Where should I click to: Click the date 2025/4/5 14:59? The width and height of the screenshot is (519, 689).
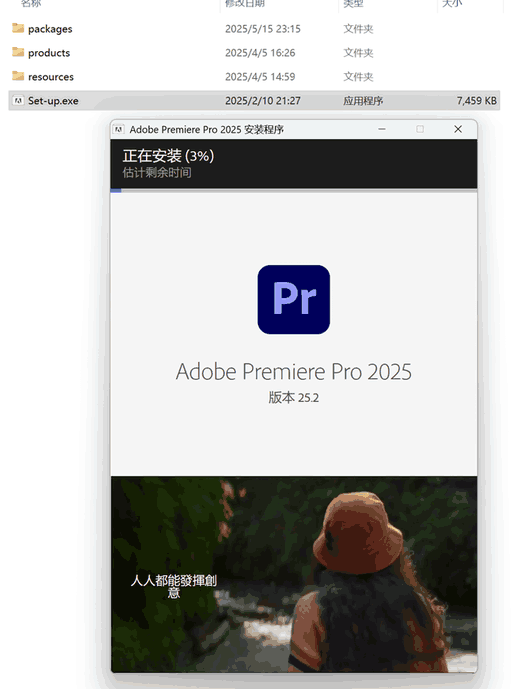coord(260,76)
